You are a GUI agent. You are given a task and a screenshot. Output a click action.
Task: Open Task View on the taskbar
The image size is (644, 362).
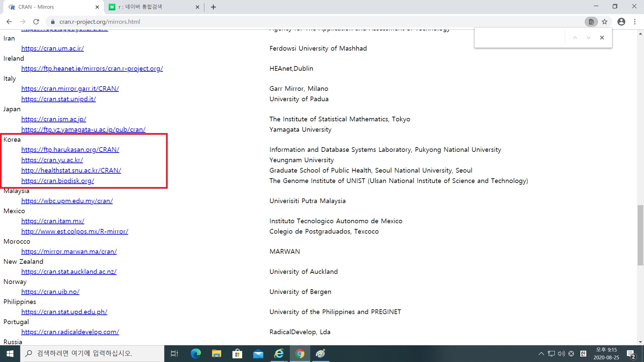(x=174, y=354)
